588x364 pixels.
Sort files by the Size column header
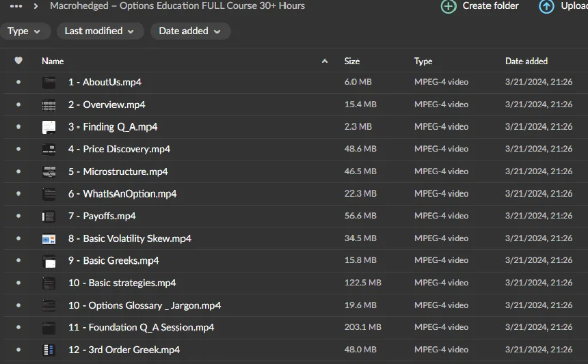pos(351,61)
